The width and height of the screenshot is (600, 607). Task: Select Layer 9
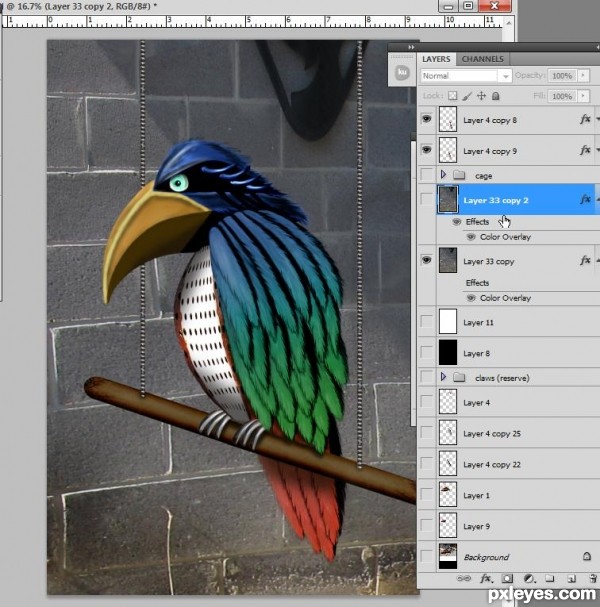[x=509, y=526]
